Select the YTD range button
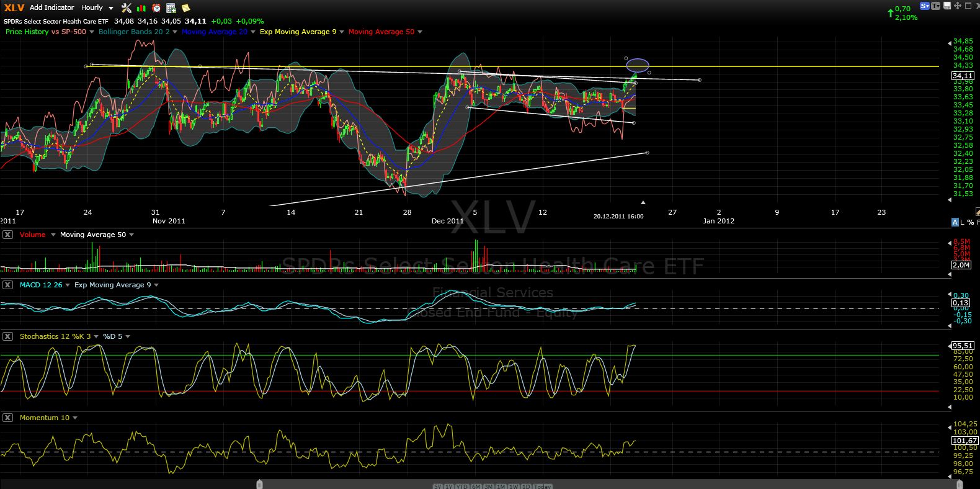The image size is (980, 489). click(463, 486)
